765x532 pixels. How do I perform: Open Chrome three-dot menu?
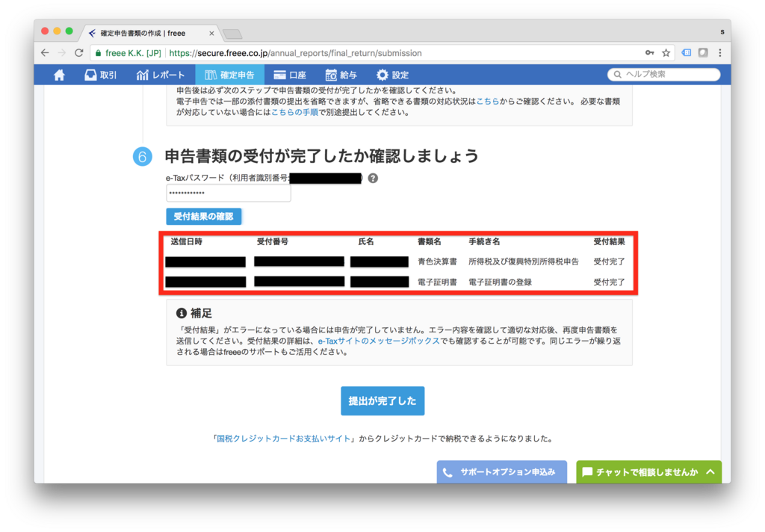pyautogui.click(x=720, y=53)
